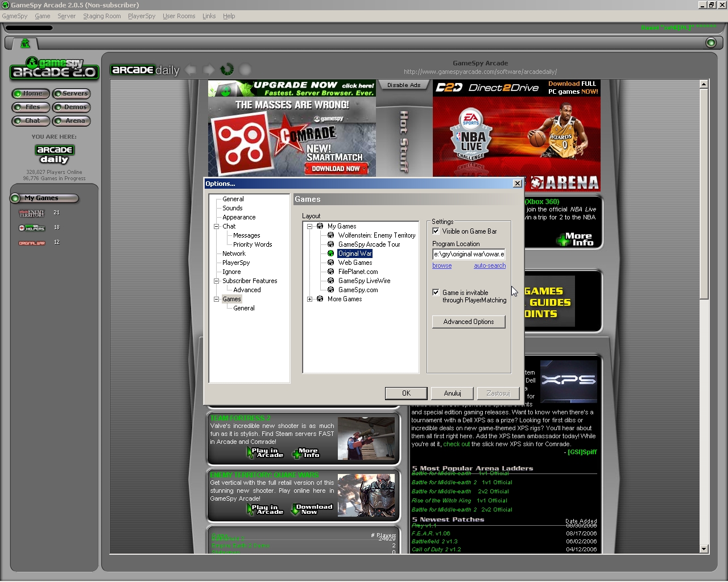Toggle the My Games sidebar panel button
Viewport: 728px width, 582px height.
(44, 198)
